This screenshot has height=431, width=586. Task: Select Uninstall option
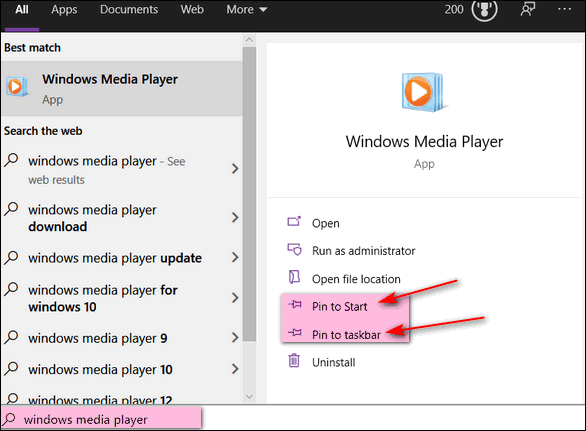tap(334, 362)
